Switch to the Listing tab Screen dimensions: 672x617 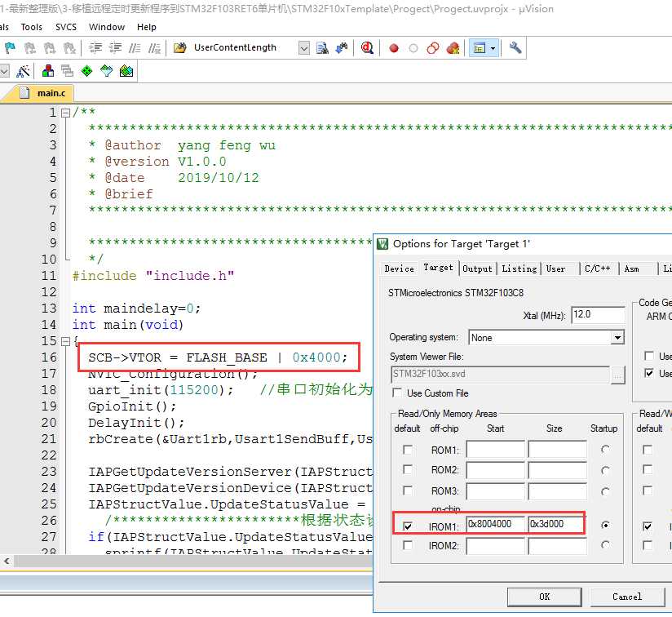[519, 269]
